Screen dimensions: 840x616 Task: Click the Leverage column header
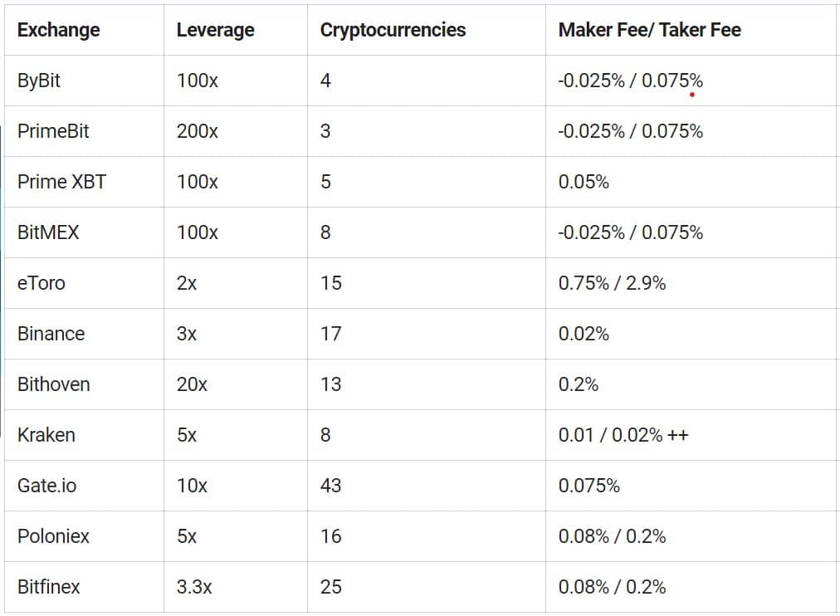click(x=215, y=31)
